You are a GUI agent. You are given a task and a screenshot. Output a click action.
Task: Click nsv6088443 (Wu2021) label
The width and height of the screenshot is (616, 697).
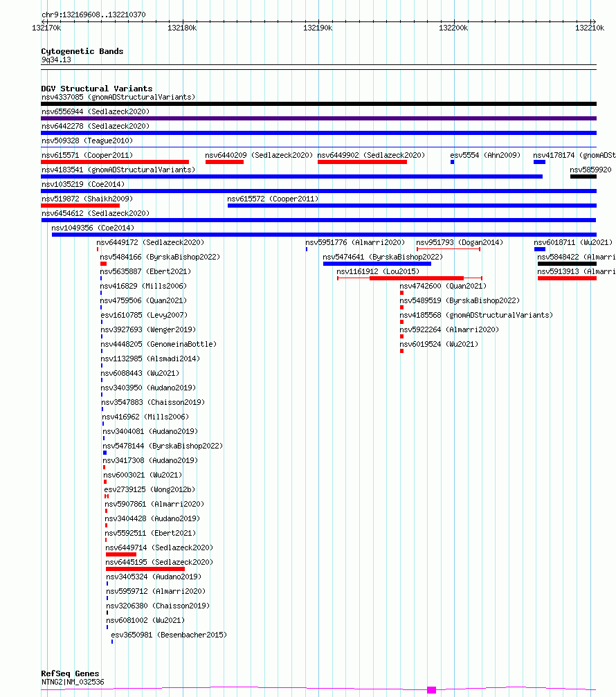[140, 373]
